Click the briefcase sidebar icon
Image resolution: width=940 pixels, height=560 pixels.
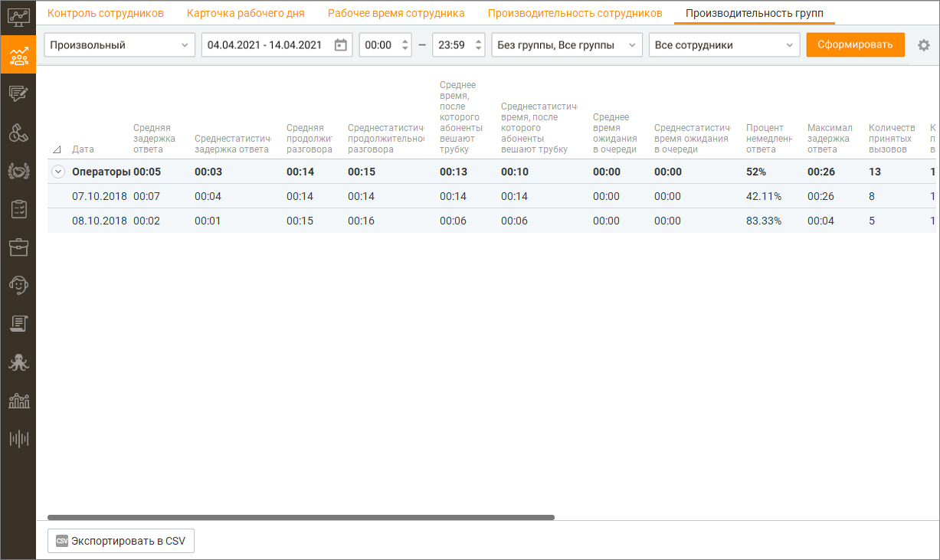[18, 247]
